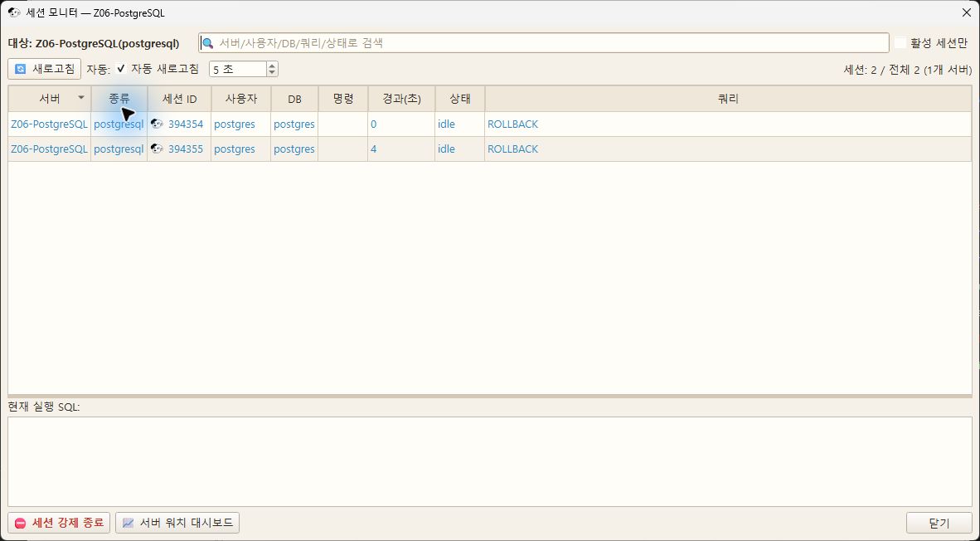Image resolution: width=980 pixels, height=541 pixels.
Task: Sort by the 쿼리 column header
Action: click(x=728, y=99)
